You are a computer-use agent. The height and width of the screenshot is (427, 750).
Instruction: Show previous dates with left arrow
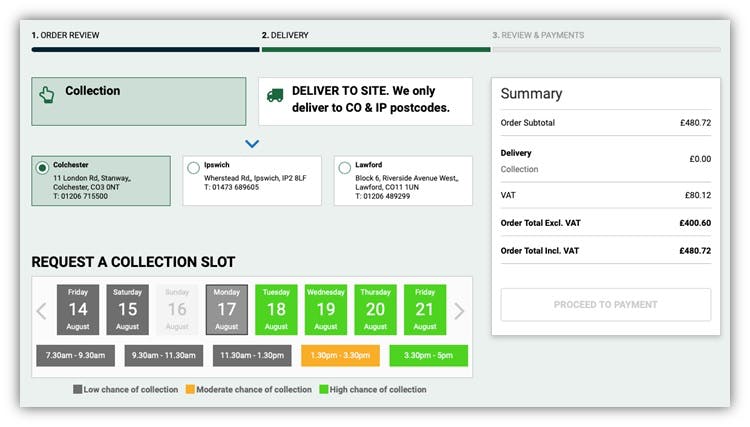[x=42, y=311]
